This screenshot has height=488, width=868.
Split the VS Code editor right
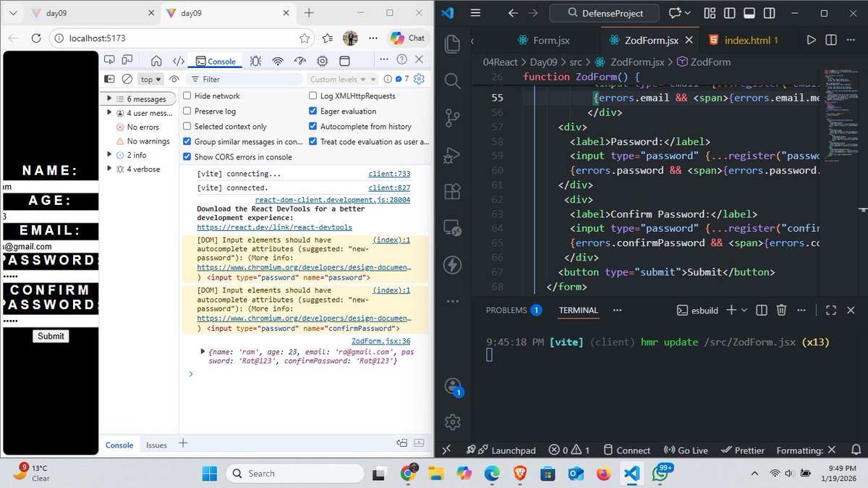[832, 41]
